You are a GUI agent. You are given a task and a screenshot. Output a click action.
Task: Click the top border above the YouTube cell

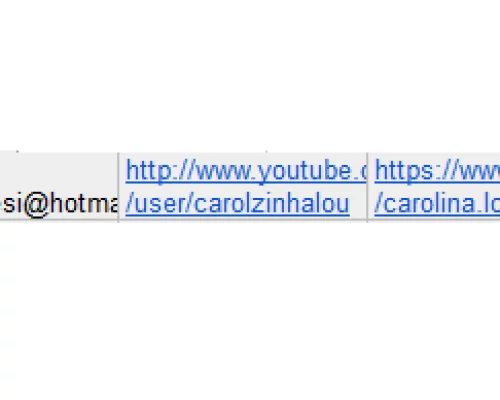[x=243, y=153]
